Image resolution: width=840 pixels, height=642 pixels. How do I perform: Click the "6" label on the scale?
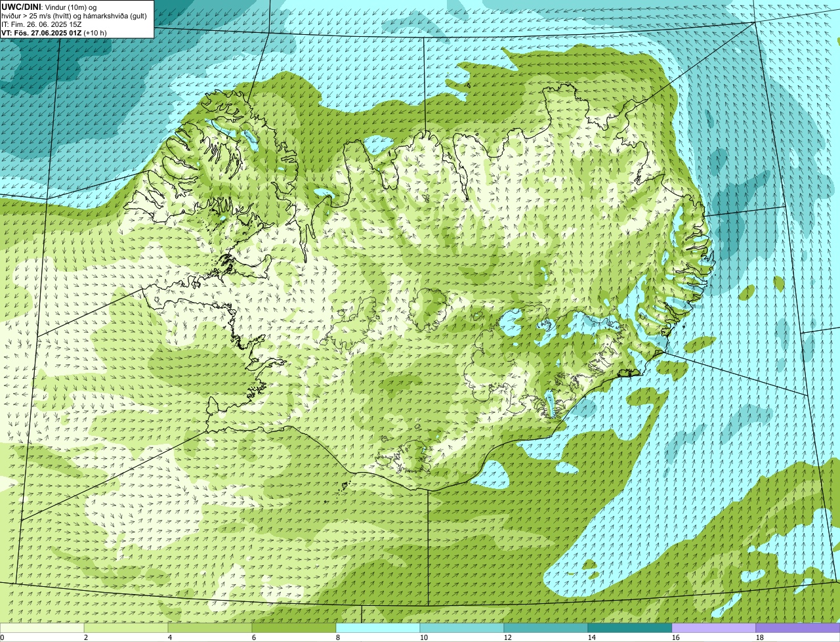pos(254,637)
